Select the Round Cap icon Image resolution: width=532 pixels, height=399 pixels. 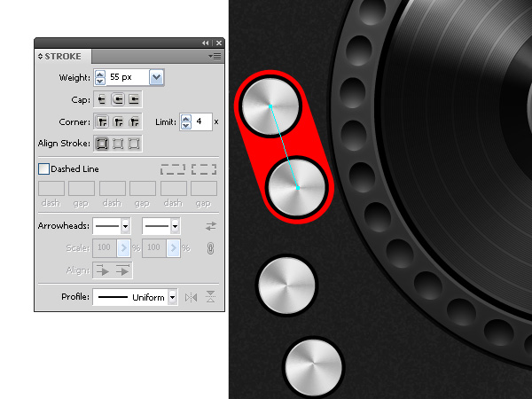pos(118,99)
